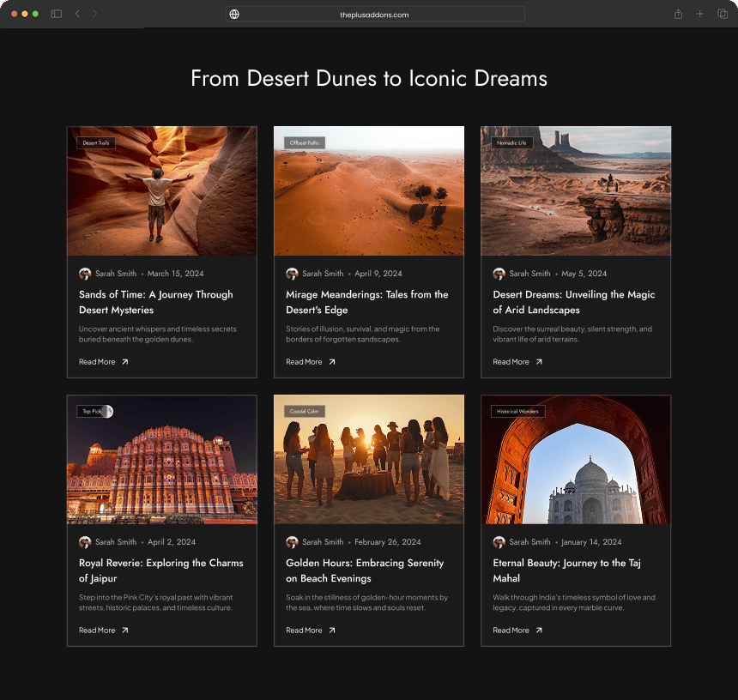Open a new tab with the plus icon
This screenshot has height=700, width=738.
point(699,14)
